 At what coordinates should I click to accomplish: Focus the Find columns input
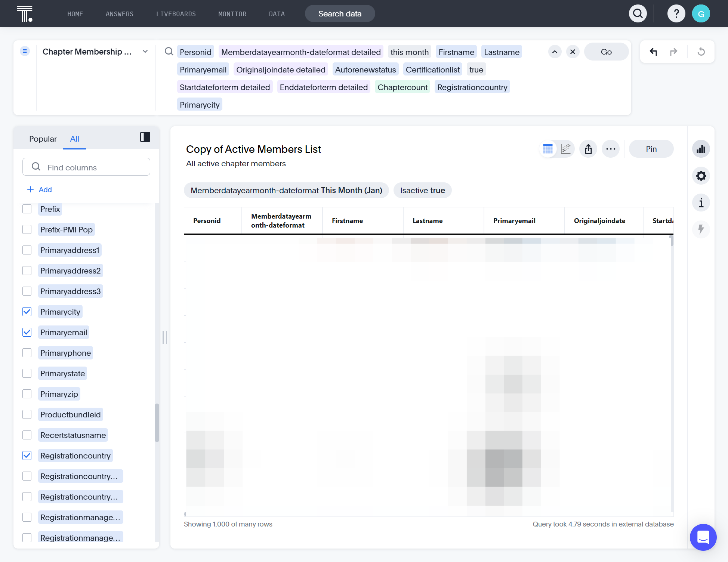click(x=86, y=167)
